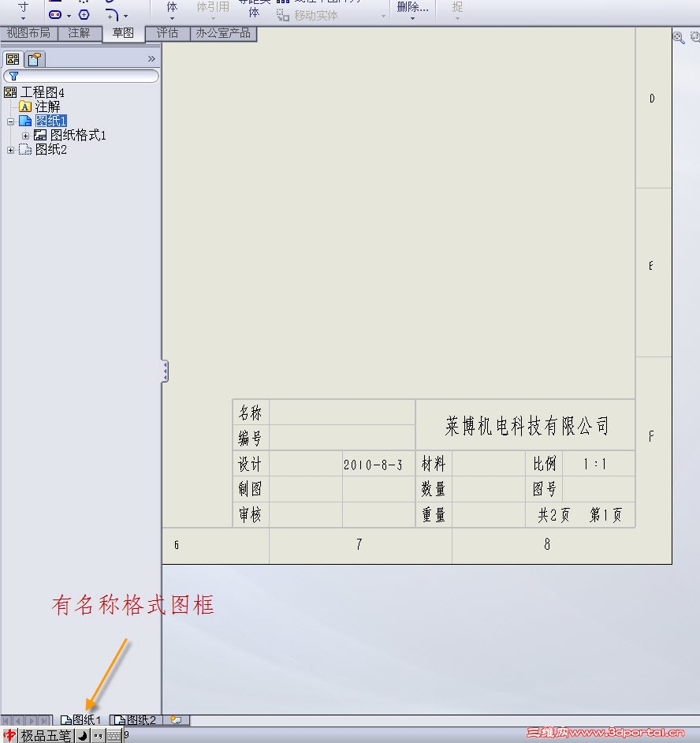Click the 图号 label in title block

coord(544,489)
